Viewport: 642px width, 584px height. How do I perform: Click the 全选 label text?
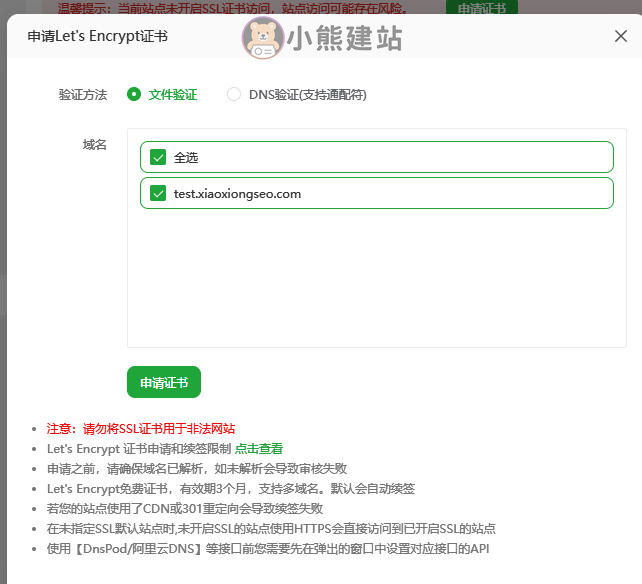[x=187, y=157]
